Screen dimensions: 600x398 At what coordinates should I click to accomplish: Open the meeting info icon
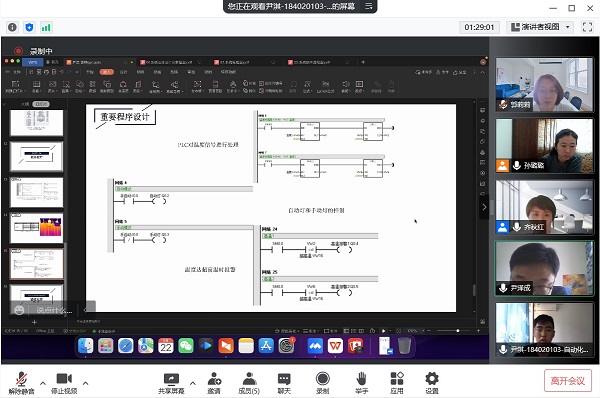12,27
